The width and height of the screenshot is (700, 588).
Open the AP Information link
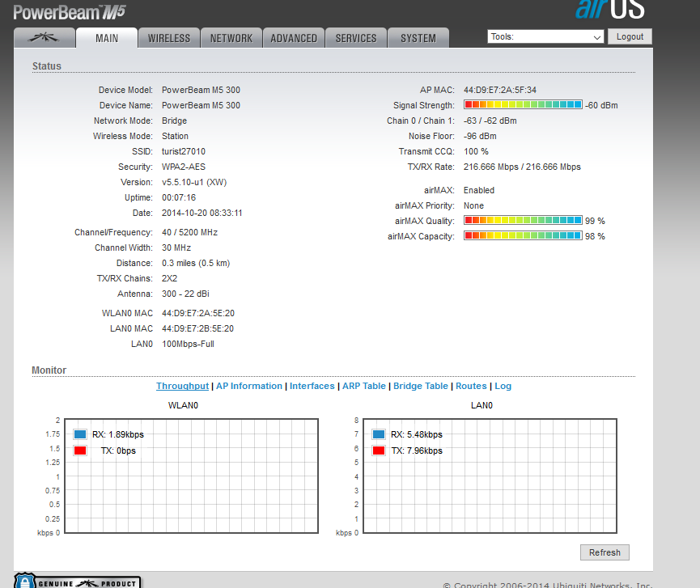(x=249, y=386)
